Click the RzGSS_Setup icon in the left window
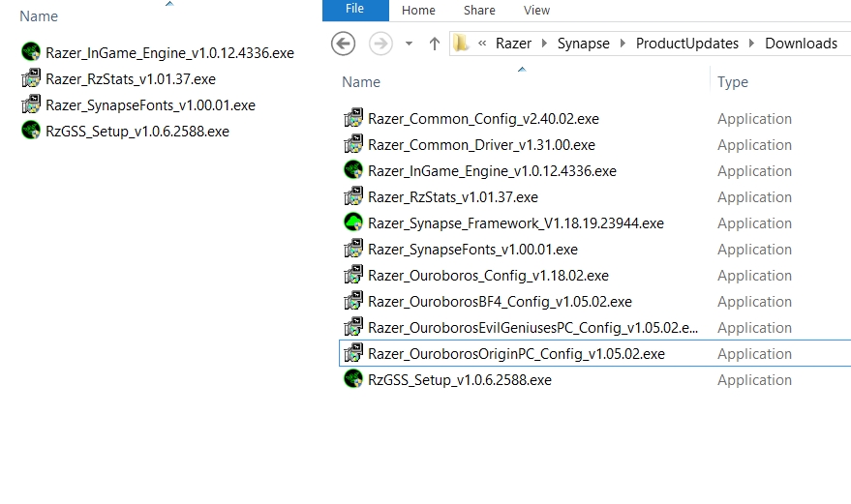 pyautogui.click(x=31, y=131)
